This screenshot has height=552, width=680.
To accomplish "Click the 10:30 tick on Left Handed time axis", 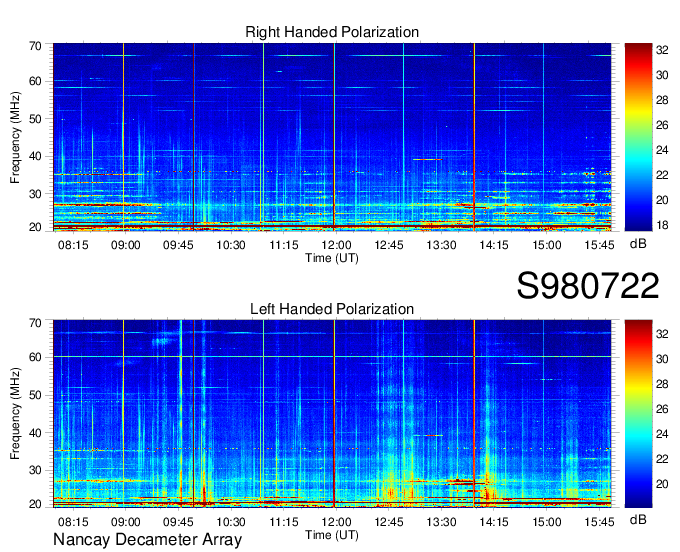I will click(231, 522).
